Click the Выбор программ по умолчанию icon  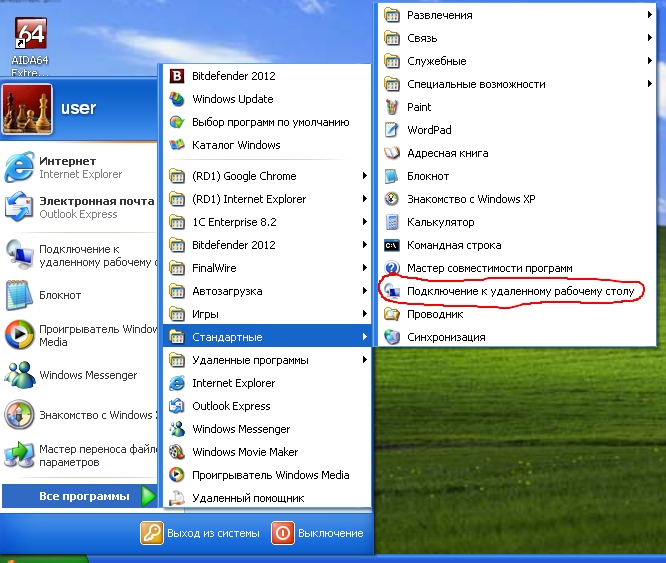pos(177,122)
